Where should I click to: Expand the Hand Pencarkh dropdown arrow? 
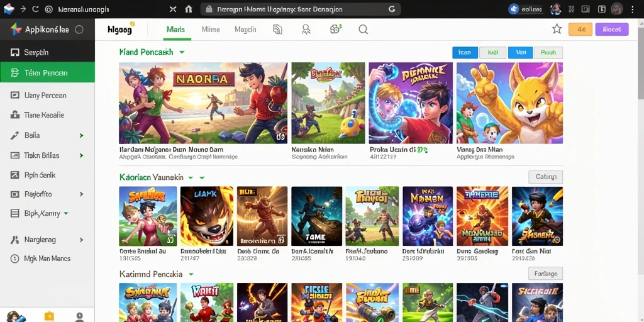(x=182, y=53)
